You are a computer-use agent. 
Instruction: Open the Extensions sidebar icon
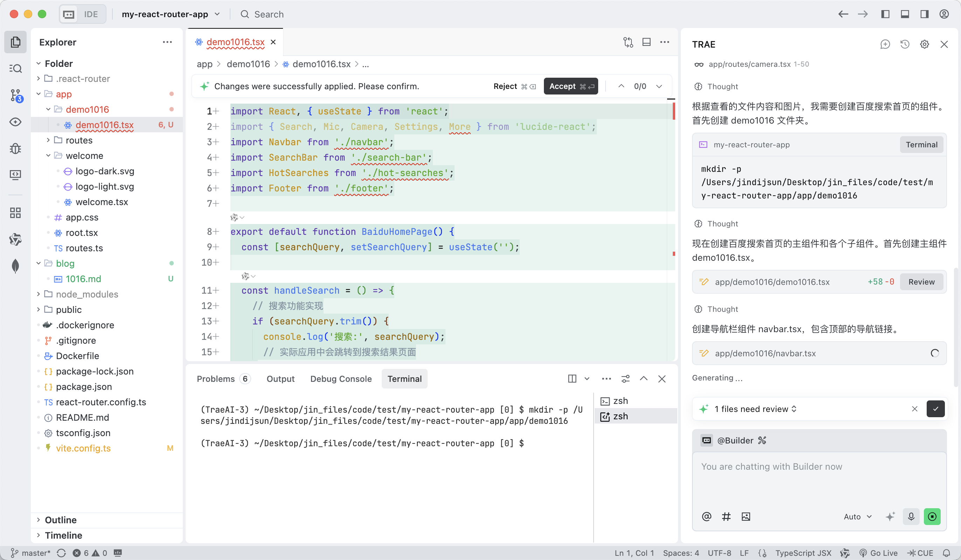(16, 213)
